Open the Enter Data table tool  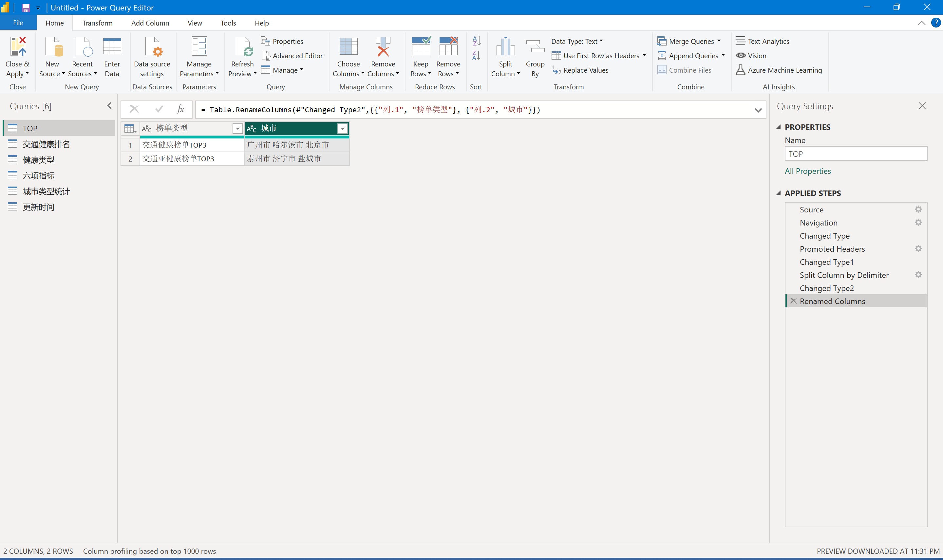pyautogui.click(x=112, y=47)
